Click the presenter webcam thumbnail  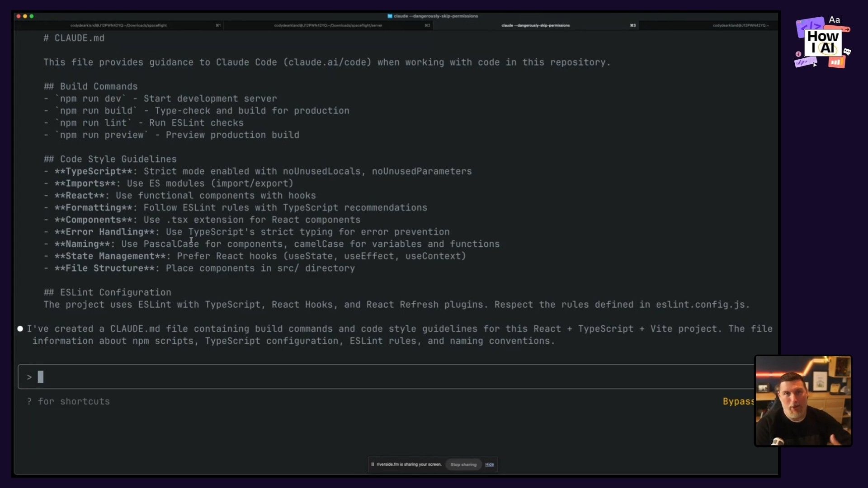(x=803, y=401)
